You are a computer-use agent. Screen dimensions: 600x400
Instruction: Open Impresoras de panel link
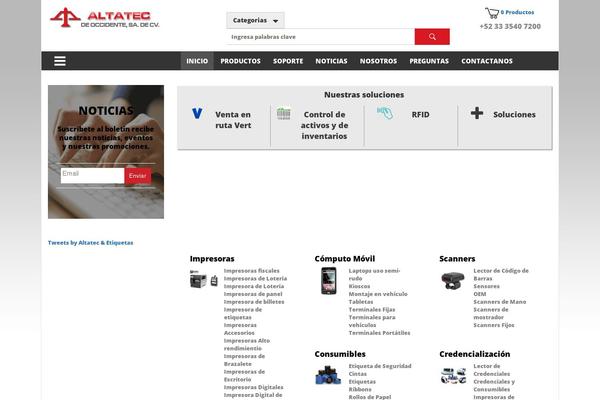[253, 294]
